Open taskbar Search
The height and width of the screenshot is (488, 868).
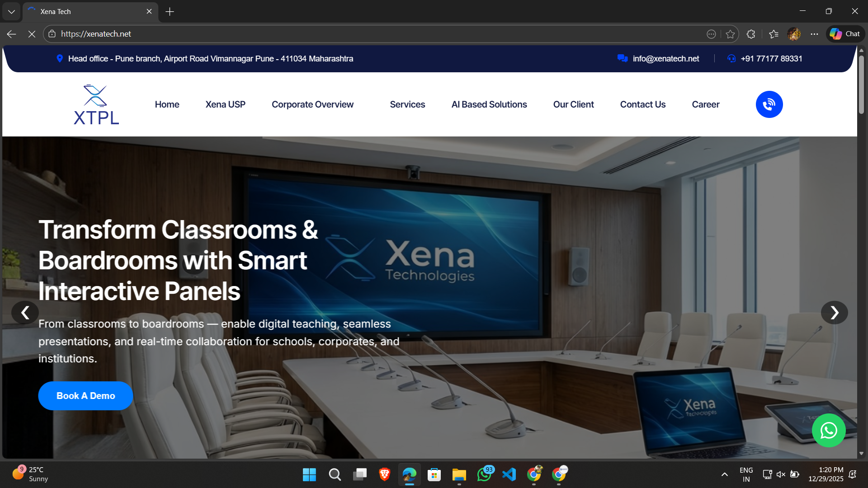click(335, 474)
